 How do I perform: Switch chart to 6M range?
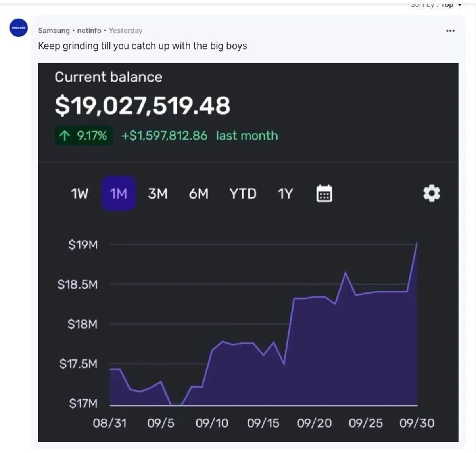click(198, 194)
